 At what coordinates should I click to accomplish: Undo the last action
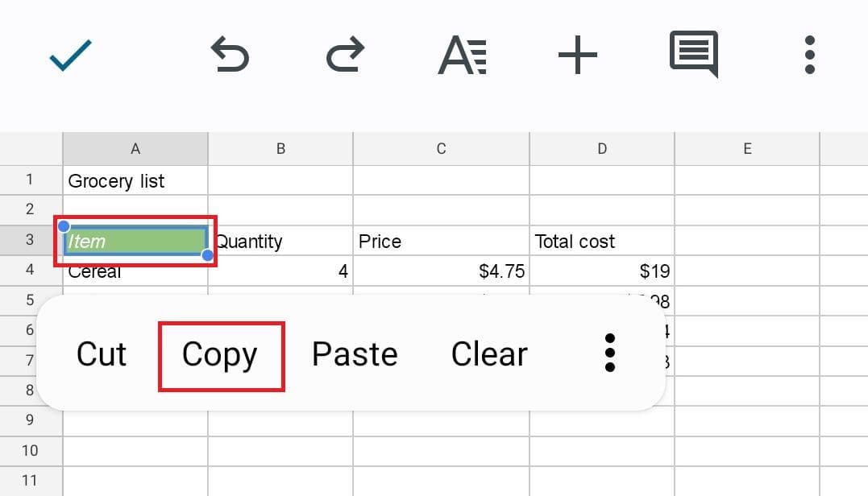click(x=230, y=56)
